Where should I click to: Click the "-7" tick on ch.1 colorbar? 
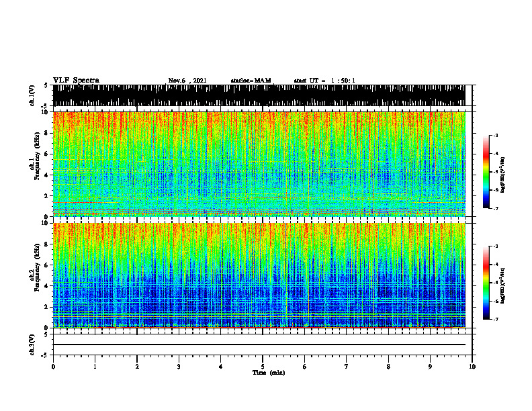click(x=496, y=208)
